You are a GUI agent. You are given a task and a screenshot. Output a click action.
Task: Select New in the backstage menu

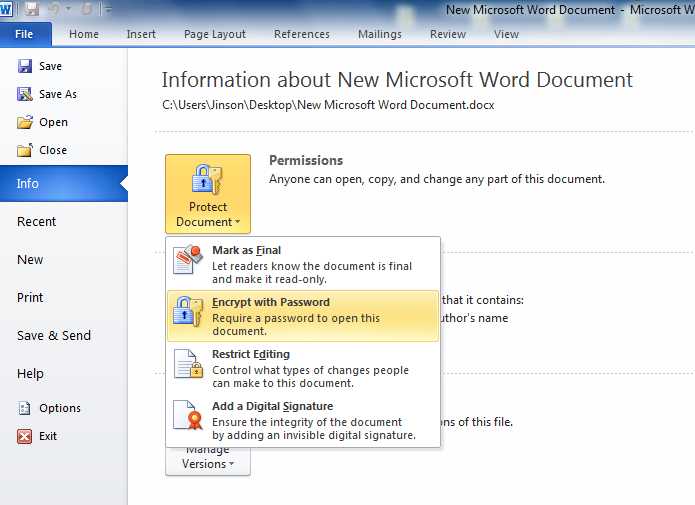point(64,260)
